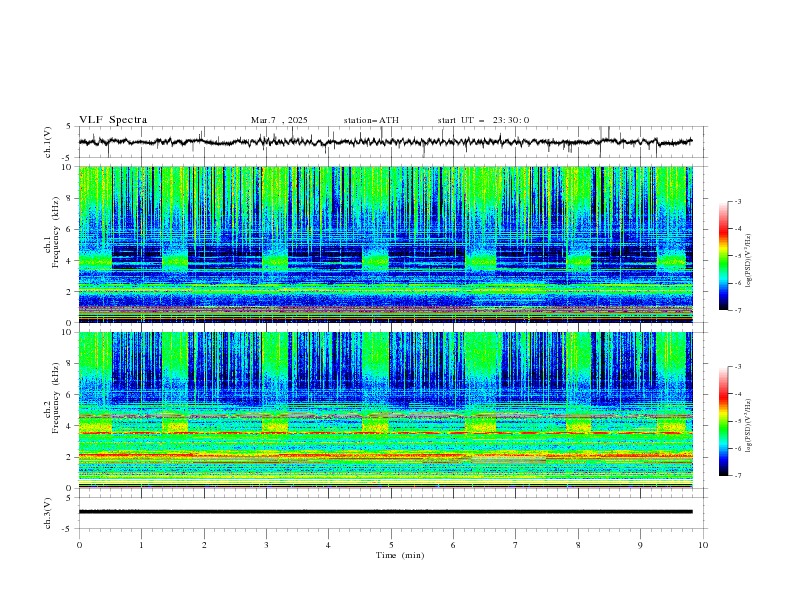The image size is (792, 612).
Task: Click the time-axis tick label "5"
Action: (391, 545)
